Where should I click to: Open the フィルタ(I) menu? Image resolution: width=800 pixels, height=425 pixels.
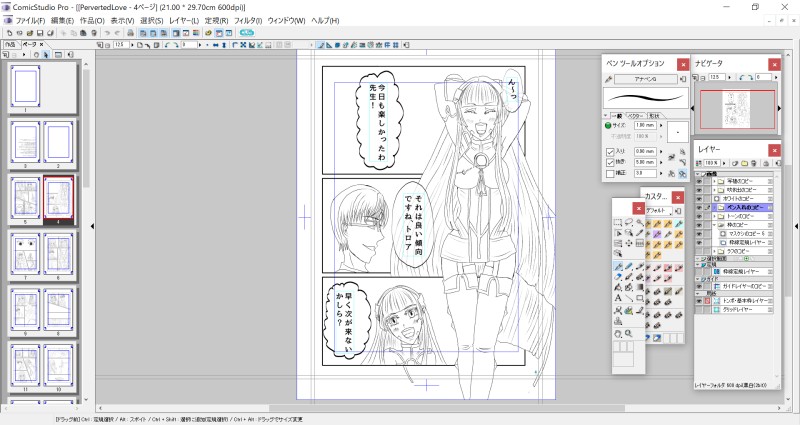coord(248,20)
